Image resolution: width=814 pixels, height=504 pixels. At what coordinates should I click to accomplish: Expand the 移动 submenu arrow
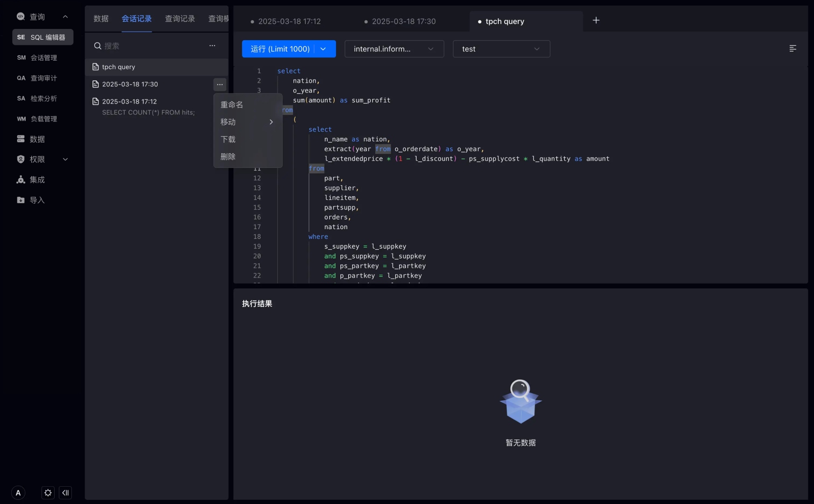click(x=271, y=122)
